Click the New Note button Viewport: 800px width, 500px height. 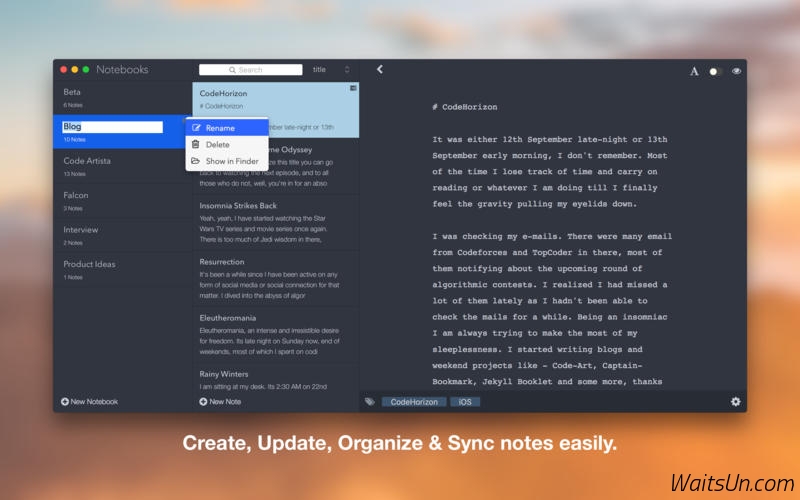point(220,402)
